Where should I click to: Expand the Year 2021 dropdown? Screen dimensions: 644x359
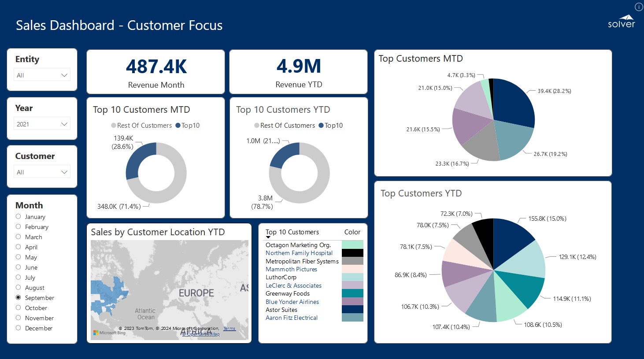[42, 124]
